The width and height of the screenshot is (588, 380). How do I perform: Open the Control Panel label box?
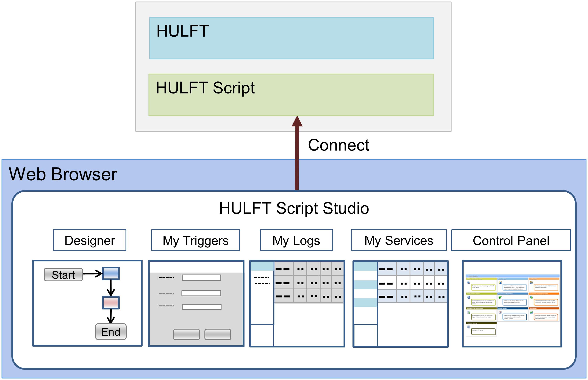(x=511, y=240)
